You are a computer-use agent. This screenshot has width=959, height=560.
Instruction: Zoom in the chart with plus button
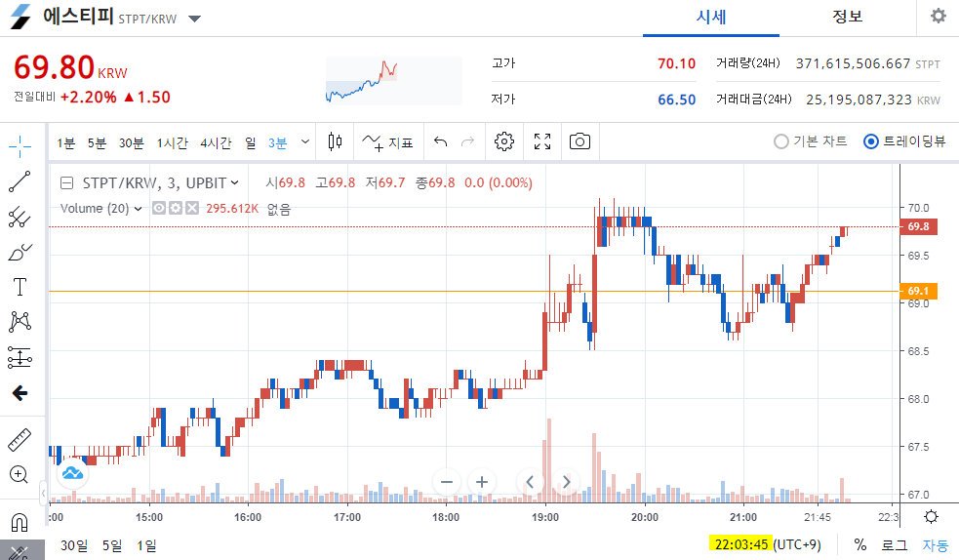[482, 482]
